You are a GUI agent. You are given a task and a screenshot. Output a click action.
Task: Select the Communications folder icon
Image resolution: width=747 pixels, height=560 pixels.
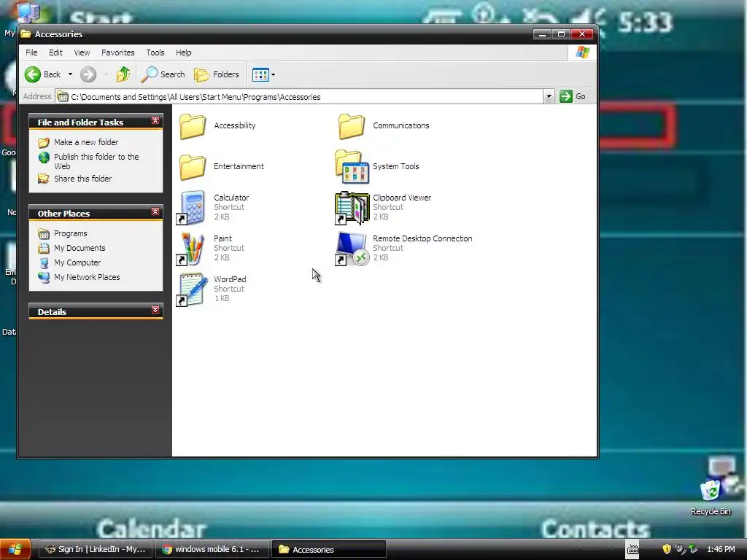pos(352,126)
